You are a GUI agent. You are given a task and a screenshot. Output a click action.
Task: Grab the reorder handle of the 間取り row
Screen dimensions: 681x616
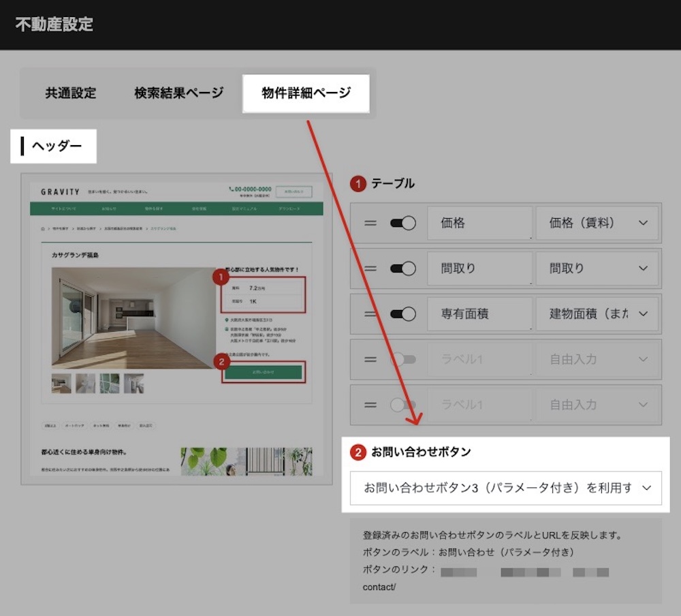[370, 268]
